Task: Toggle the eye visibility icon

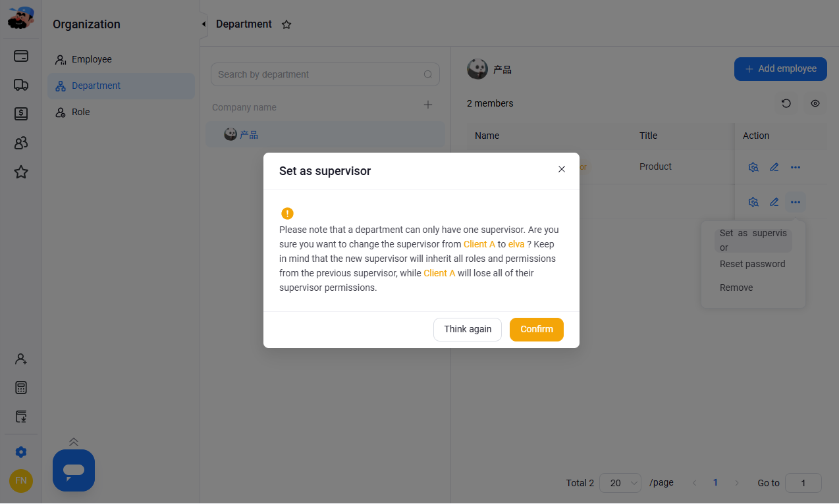Action: pyautogui.click(x=815, y=103)
